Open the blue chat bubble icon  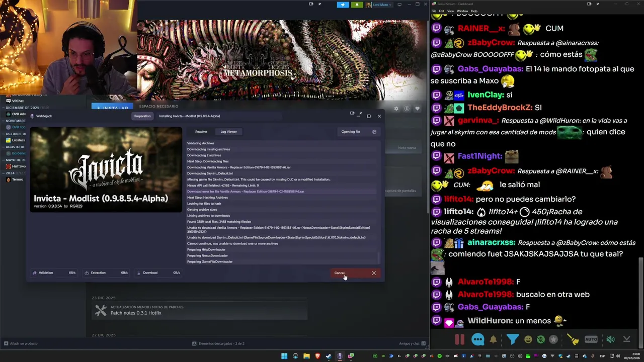pos(477,339)
